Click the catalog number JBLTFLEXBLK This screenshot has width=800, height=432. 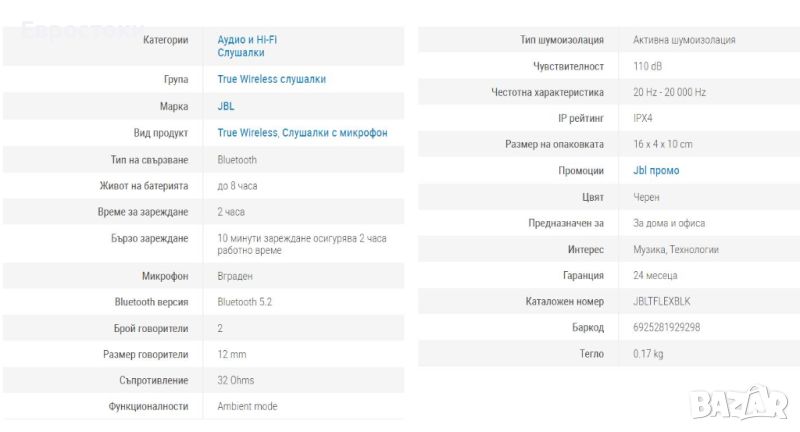[662, 301]
